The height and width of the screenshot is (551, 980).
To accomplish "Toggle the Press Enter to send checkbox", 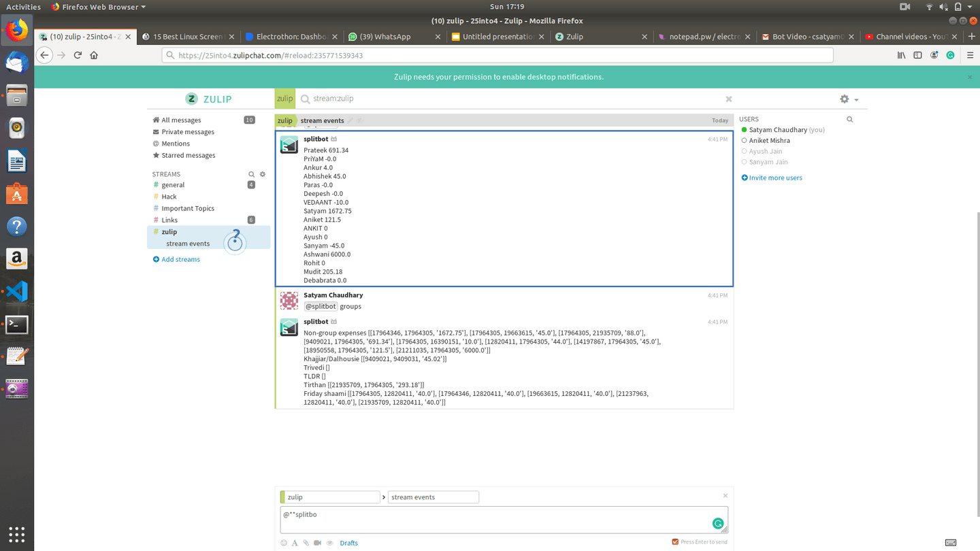I will tap(675, 542).
